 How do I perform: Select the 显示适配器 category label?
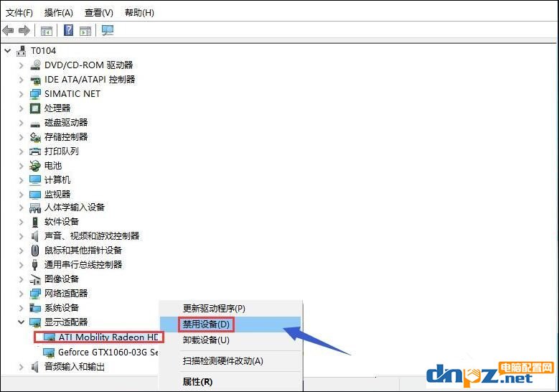[x=66, y=322]
